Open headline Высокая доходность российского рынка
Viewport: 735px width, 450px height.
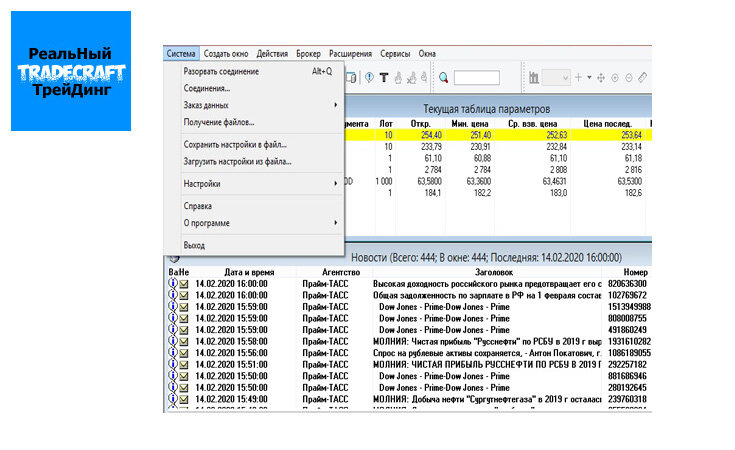pos(487,284)
